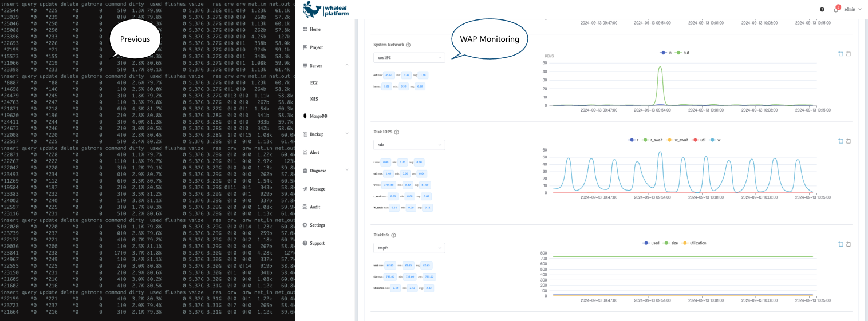This screenshot has width=868, height=321.
Task: Click the help icon beside System Network
Action: (x=408, y=45)
